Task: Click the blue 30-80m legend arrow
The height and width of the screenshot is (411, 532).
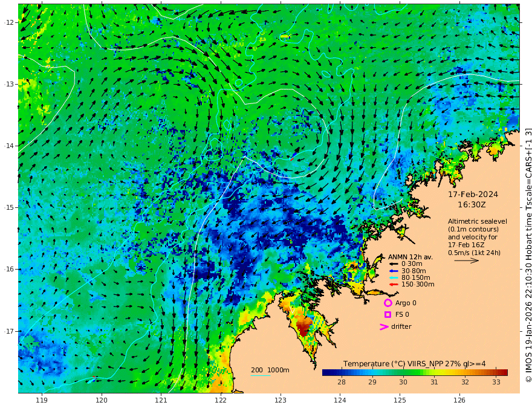Action: tap(394, 271)
